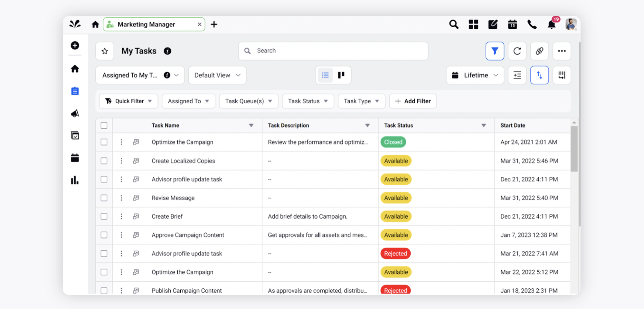Open sidebar reporting bar chart icon

(75, 180)
